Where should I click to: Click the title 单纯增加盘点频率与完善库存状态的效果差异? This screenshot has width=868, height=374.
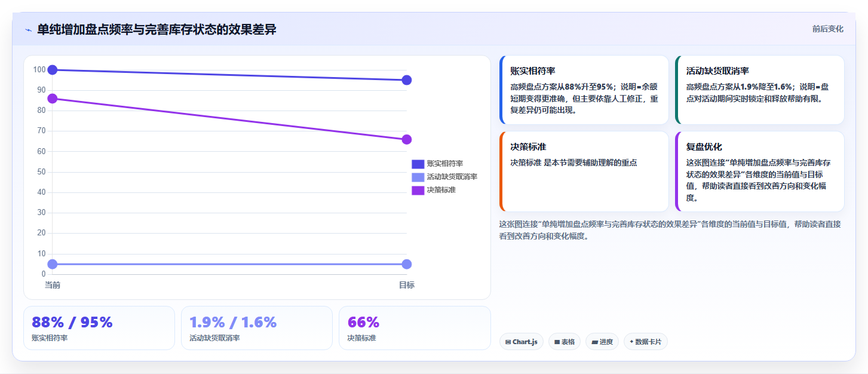coord(157,29)
